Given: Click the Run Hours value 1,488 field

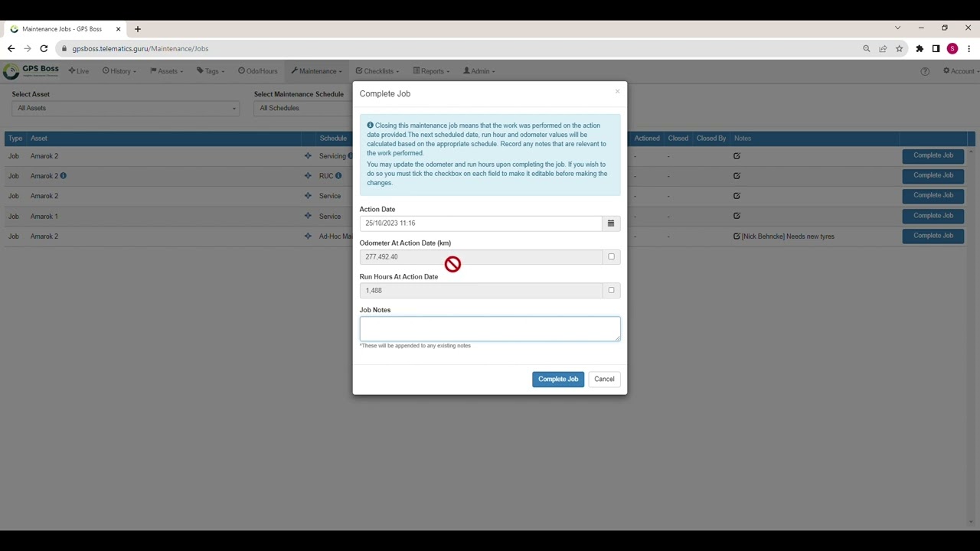Looking at the screenshot, I should pyautogui.click(x=481, y=291).
